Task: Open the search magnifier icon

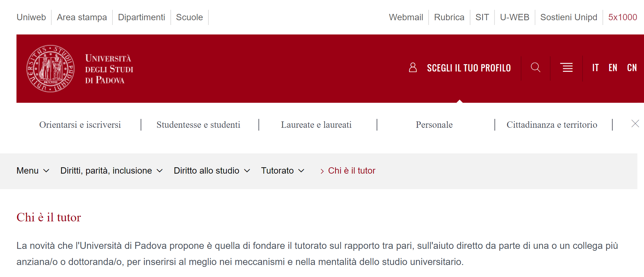Action: 535,68
